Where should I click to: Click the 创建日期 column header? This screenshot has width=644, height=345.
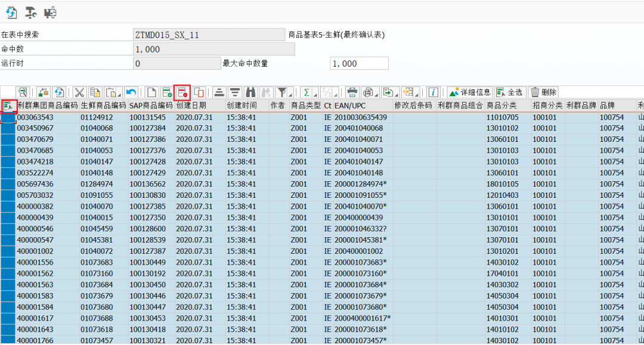pos(200,106)
